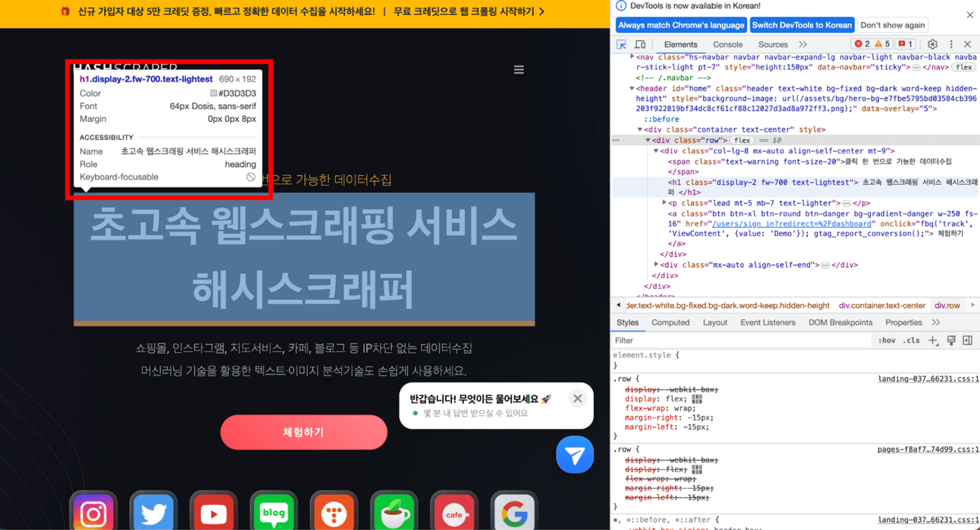Click the new style rule plus icon
Image resolution: width=980 pixels, height=530 pixels.
pos(933,341)
